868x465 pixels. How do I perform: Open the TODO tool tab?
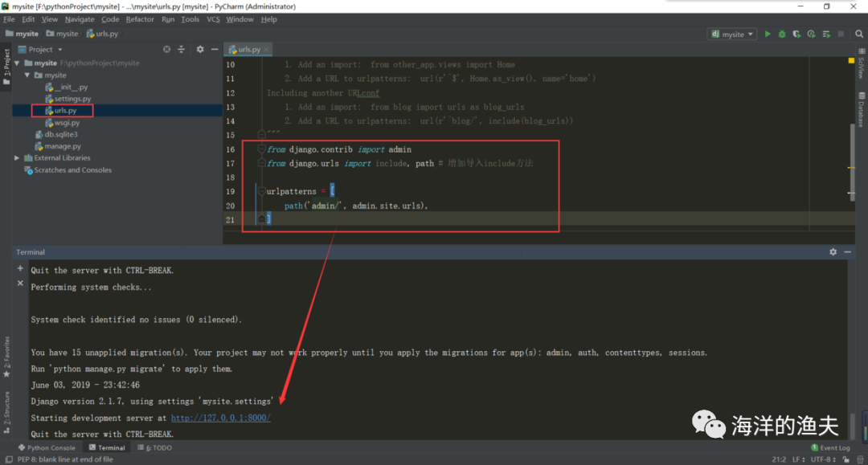[154, 447]
